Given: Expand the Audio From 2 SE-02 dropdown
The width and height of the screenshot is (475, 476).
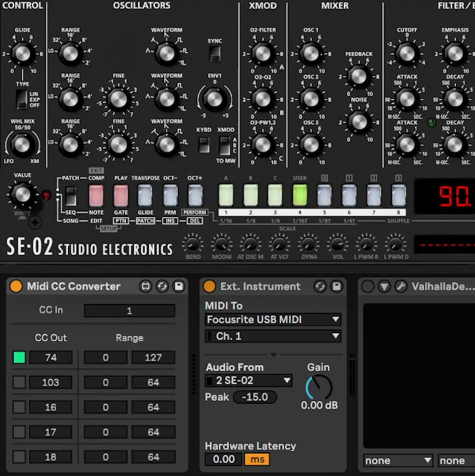Looking at the screenshot, I should 249,380.
